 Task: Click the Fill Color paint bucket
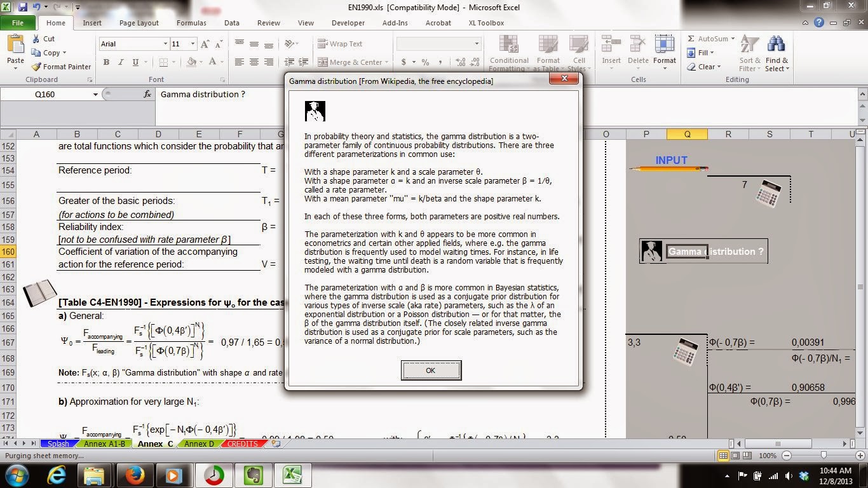click(x=191, y=62)
